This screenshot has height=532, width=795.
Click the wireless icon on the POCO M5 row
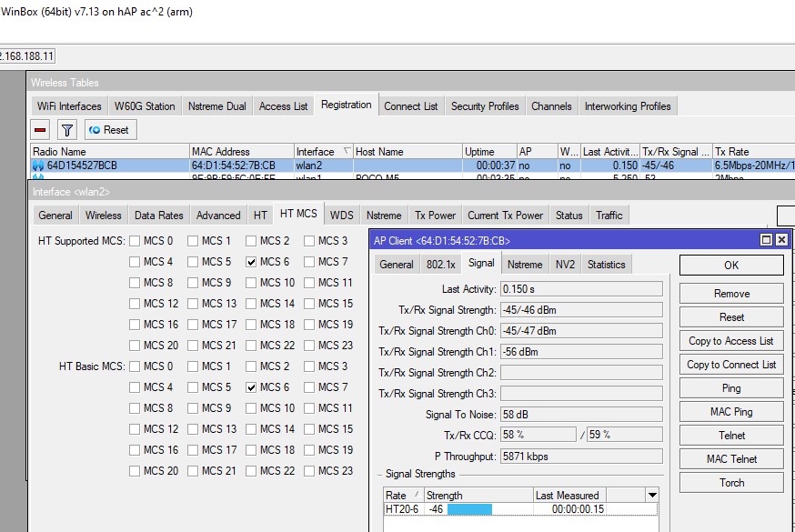36,175
